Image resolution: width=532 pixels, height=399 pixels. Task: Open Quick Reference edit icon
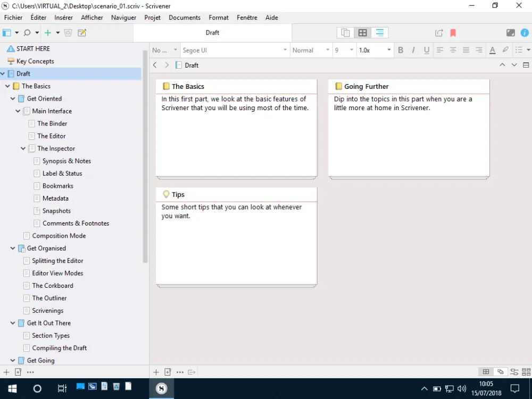pos(82,33)
